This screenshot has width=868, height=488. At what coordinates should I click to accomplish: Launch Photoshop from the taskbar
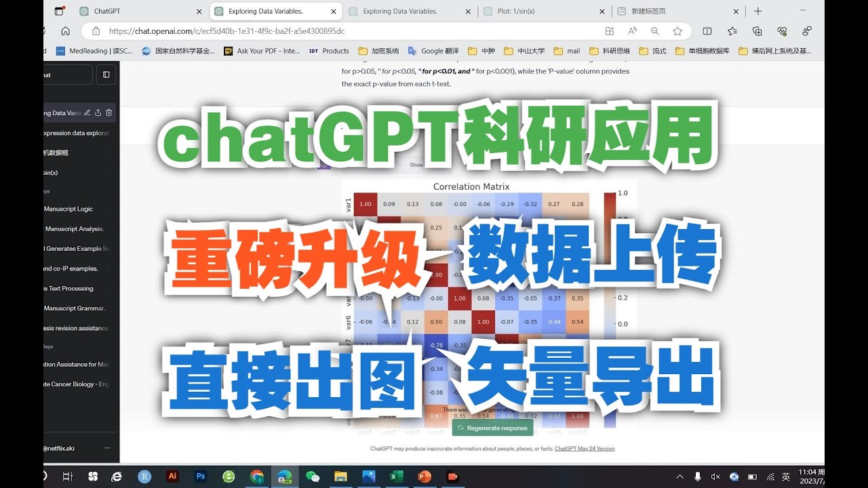[x=201, y=476]
